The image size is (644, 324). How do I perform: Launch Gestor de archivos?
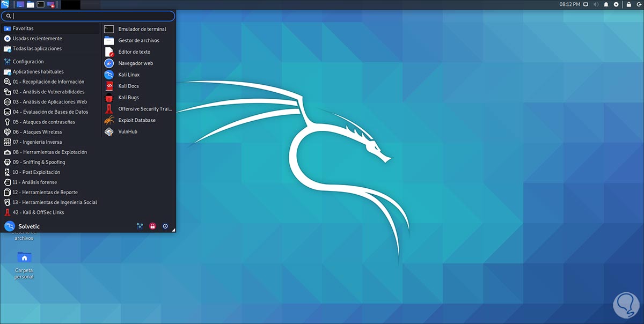click(138, 40)
